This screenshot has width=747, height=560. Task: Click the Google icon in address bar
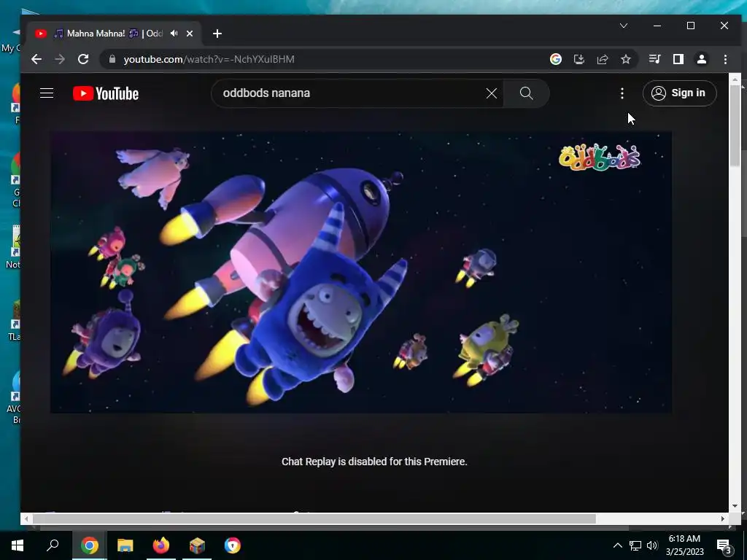point(555,59)
